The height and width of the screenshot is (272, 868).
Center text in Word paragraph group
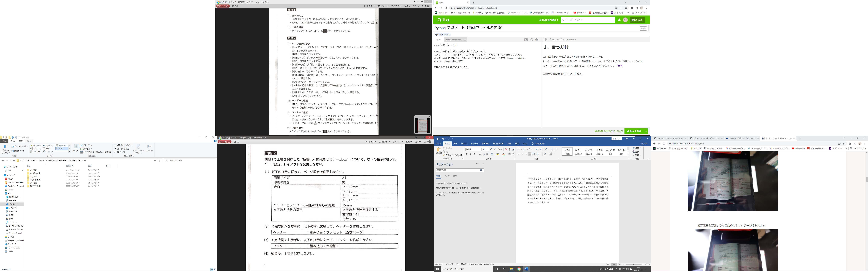[522, 154]
